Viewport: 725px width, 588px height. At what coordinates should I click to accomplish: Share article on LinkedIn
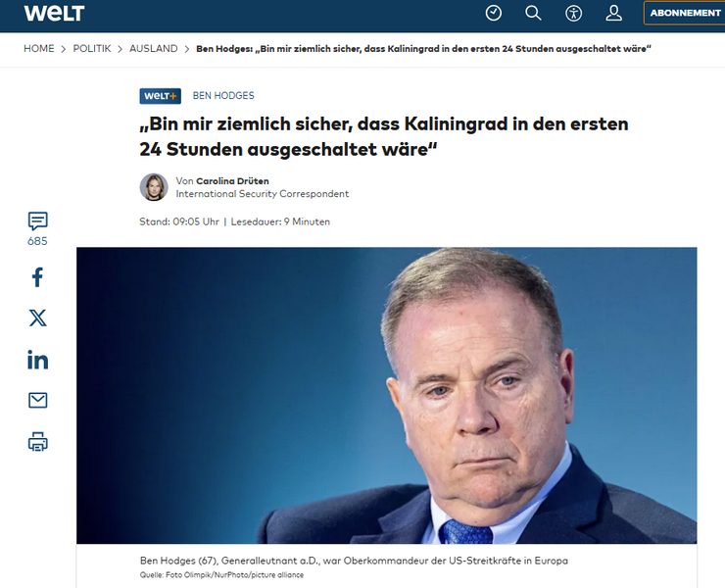click(x=37, y=360)
